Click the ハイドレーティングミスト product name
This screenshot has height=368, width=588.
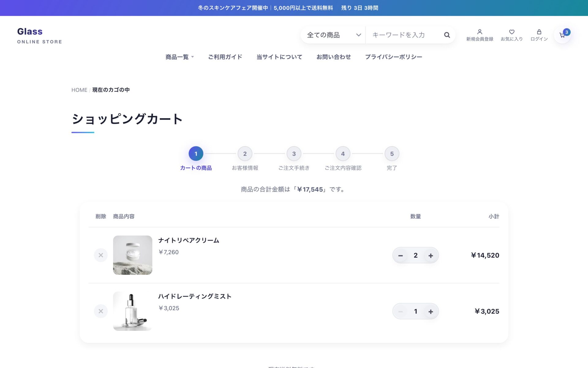(x=195, y=296)
